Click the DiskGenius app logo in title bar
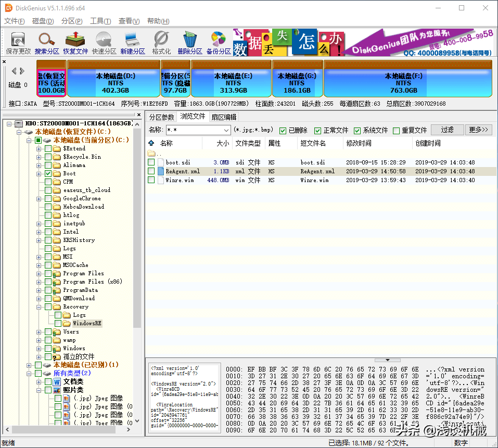 click(x=8, y=8)
